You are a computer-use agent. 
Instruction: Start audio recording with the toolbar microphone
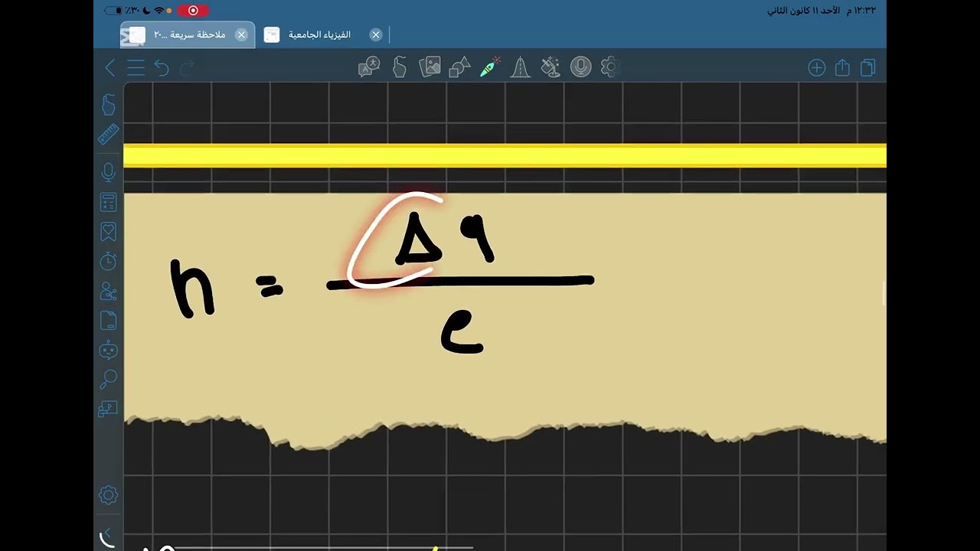point(580,67)
